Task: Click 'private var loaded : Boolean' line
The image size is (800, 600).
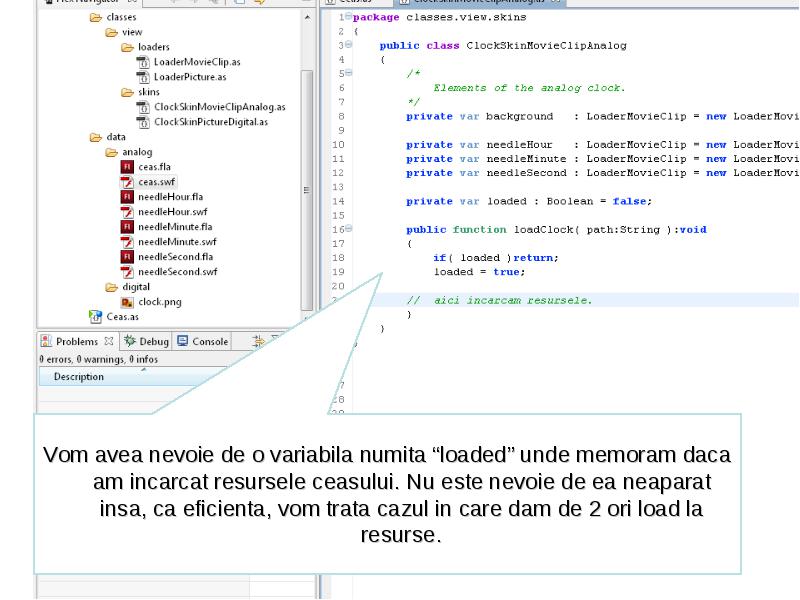Action: [529, 202]
